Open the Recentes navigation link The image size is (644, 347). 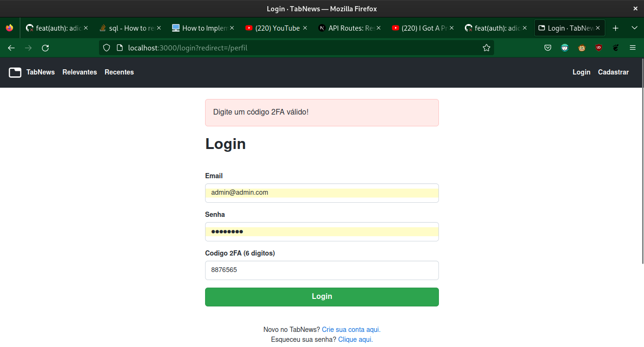(119, 72)
